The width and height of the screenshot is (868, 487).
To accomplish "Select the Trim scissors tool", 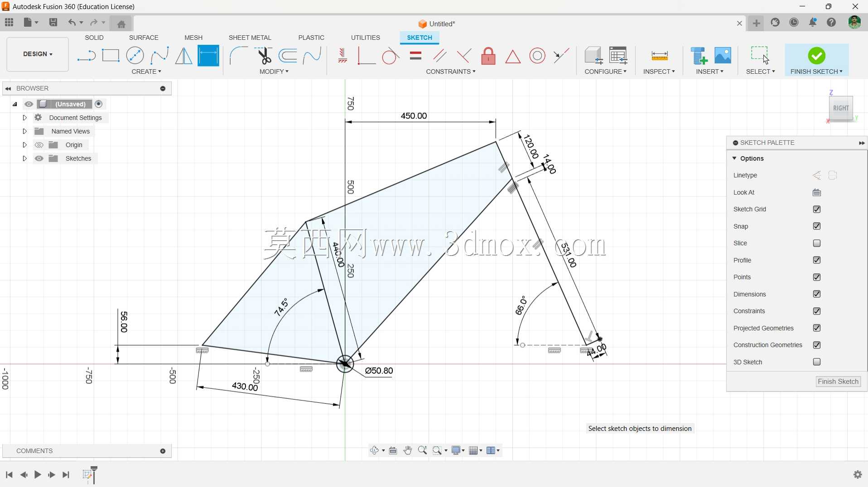I will [x=263, y=56].
